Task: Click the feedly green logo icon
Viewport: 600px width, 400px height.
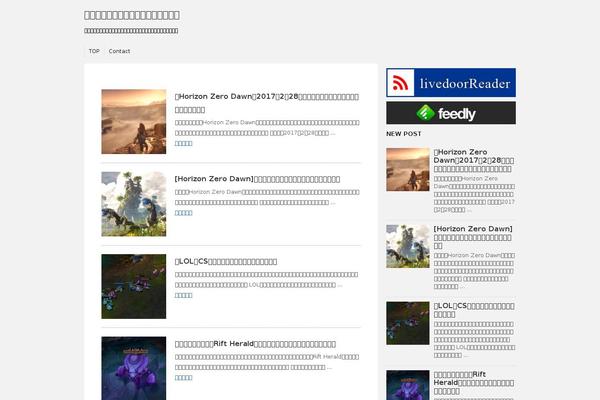Action: pos(426,113)
